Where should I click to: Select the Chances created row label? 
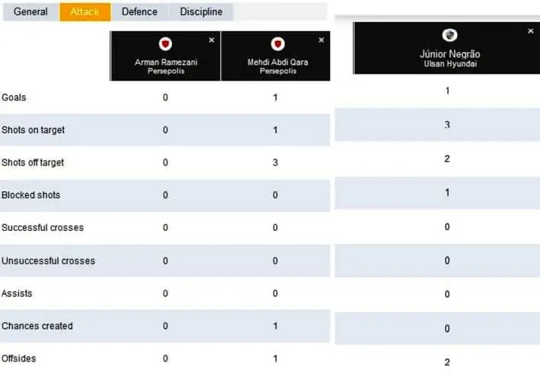(37, 326)
